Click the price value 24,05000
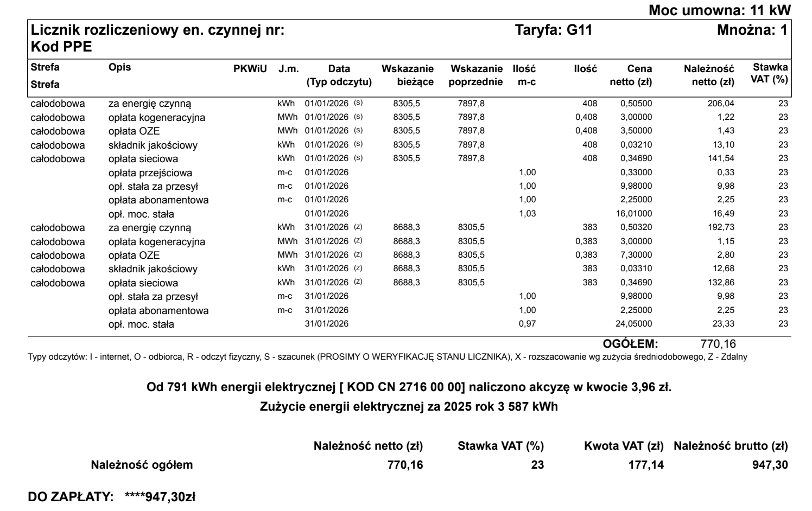Image resolution: width=812 pixels, height=511 pixels. point(634,324)
